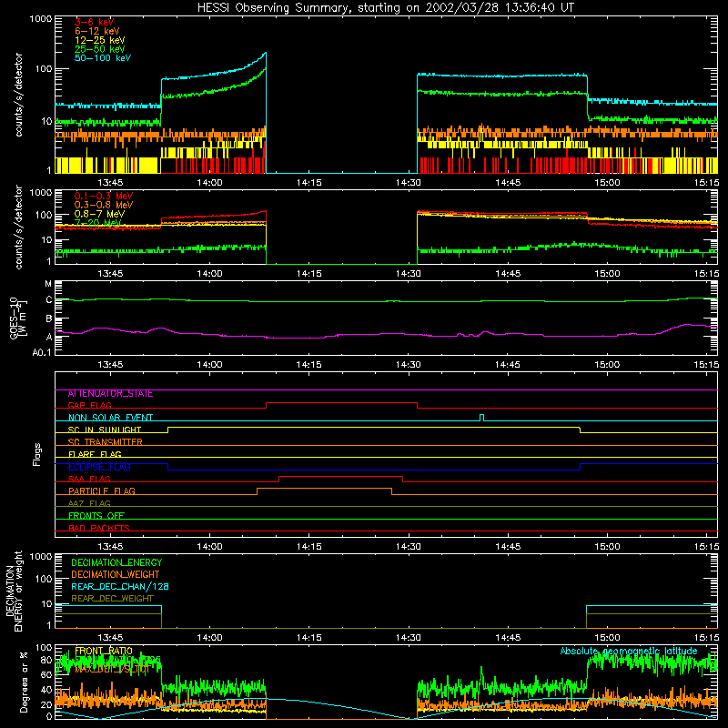The height and width of the screenshot is (728, 728).
Task: Select the SC_IN_SUNLIGHT flag label
Action: [x=105, y=430]
